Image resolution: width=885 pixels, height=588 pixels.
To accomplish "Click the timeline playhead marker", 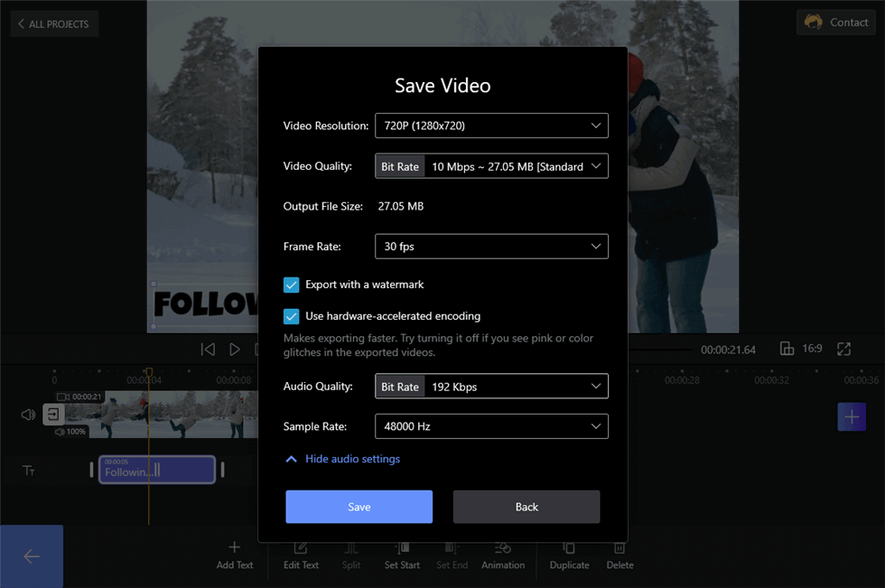I will [x=149, y=372].
